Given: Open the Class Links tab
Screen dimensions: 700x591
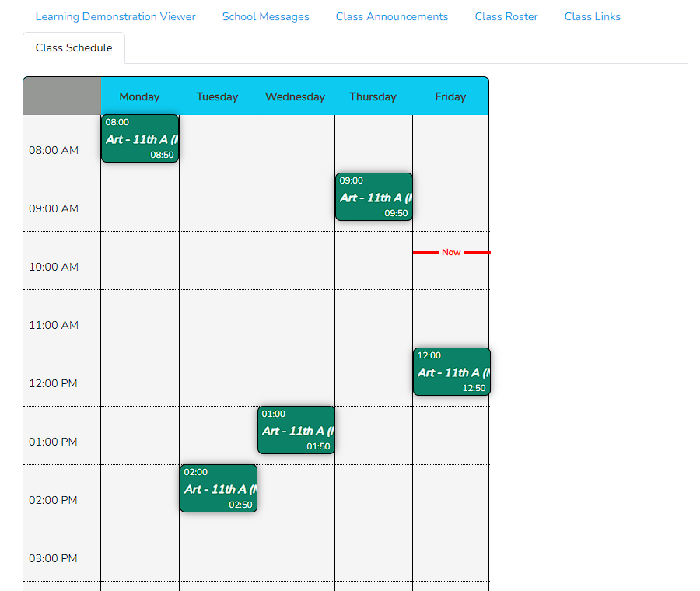Looking at the screenshot, I should click(x=592, y=16).
